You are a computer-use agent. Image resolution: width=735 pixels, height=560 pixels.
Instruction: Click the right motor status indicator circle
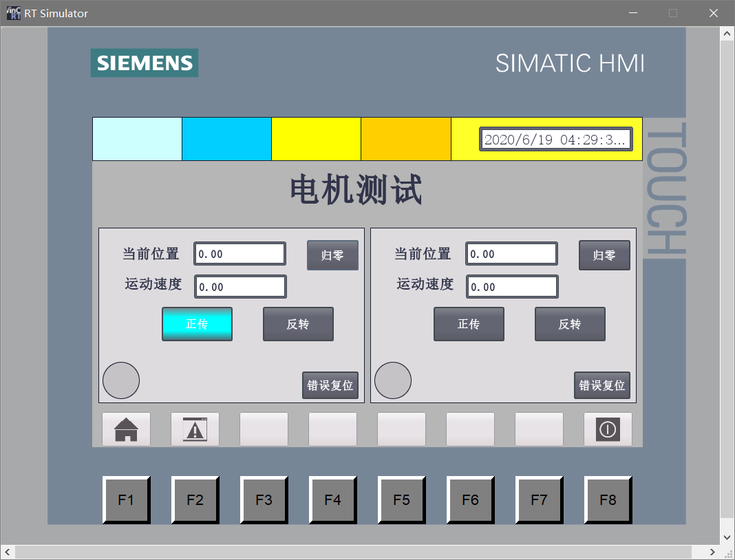[393, 380]
